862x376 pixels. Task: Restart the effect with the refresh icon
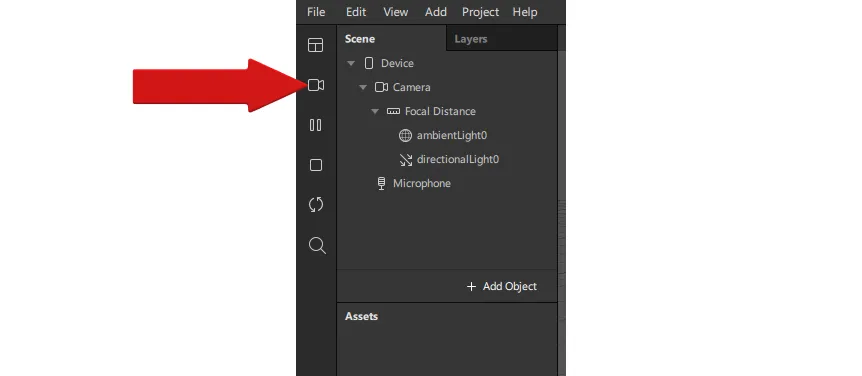pyautogui.click(x=316, y=205)
